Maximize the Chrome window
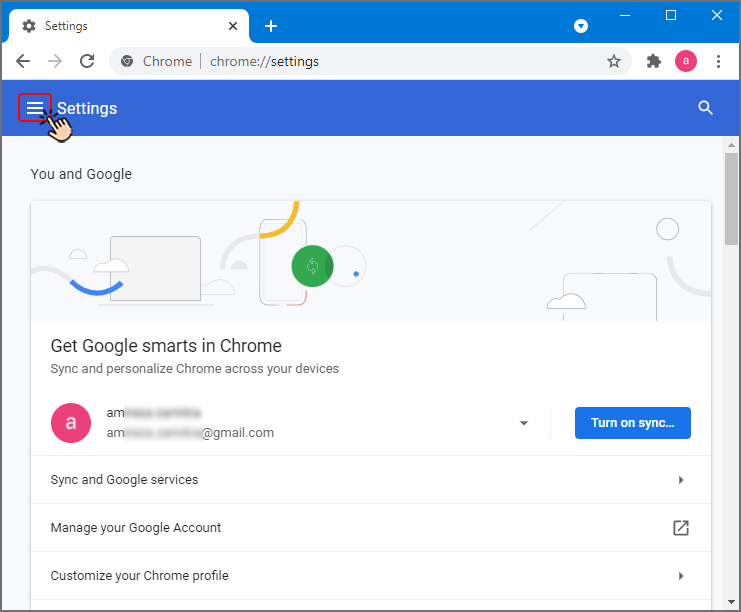This screenshot has height=612, width=741. click(671, 16)
